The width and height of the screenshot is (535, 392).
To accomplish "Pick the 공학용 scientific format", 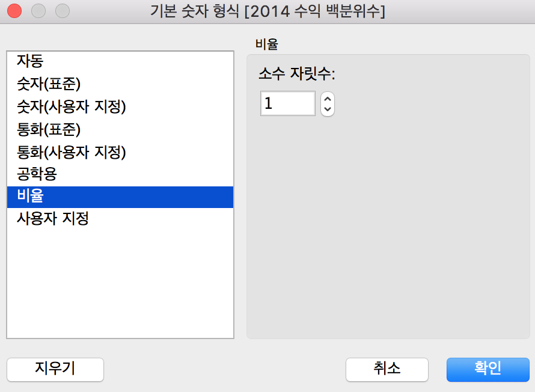I will [x=120, y=174].
